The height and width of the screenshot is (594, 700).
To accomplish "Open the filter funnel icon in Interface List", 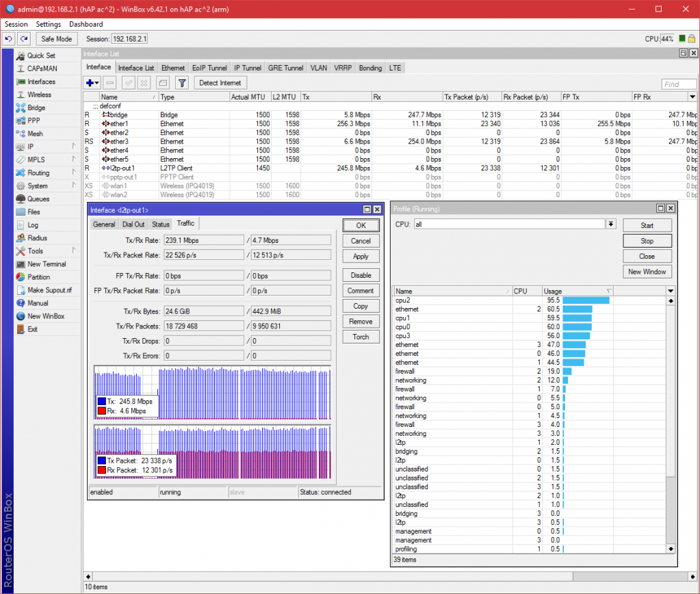I will 182,83.
